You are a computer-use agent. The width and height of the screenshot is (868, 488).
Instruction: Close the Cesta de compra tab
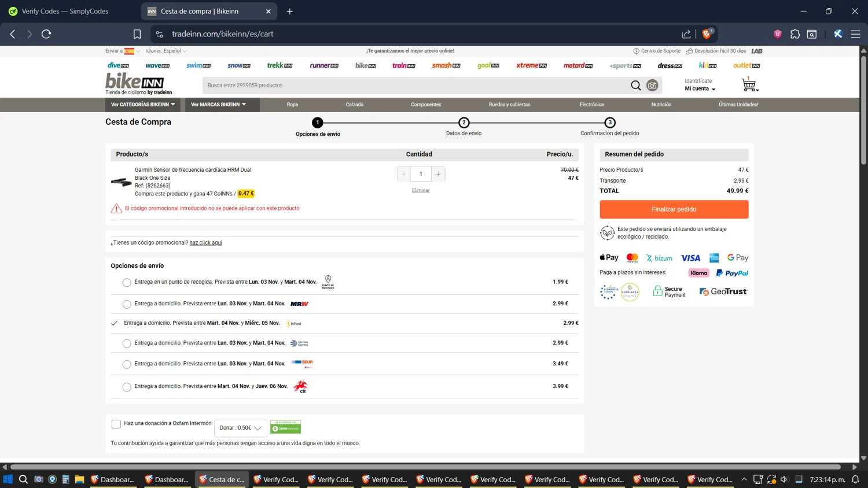[269, 11]
